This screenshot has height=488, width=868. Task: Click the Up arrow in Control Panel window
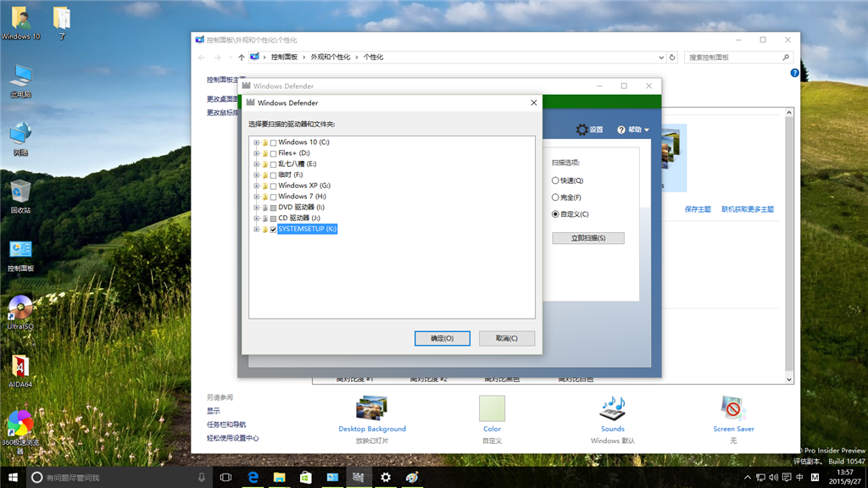242,57
